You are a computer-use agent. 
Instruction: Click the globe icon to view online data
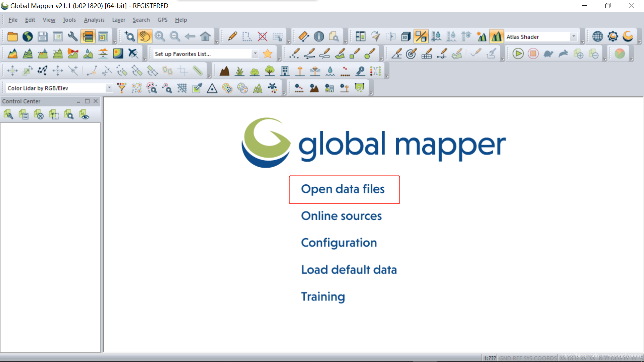pyautogui.click(x=27, y=36)
